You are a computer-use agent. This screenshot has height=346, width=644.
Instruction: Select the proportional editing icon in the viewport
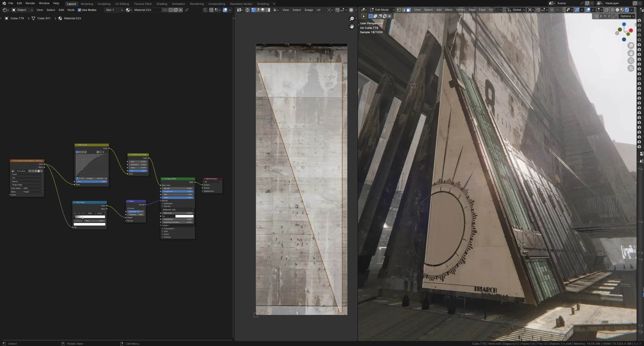552,10
